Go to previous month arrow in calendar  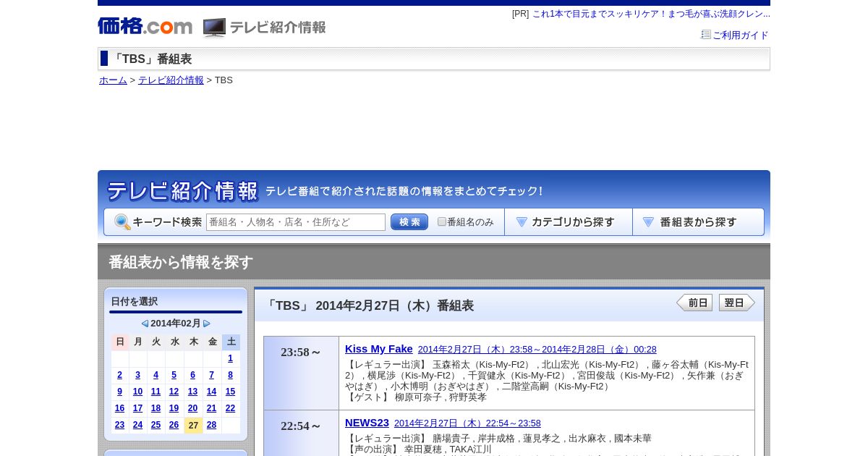pyautogui.click(x=145, y=324)
